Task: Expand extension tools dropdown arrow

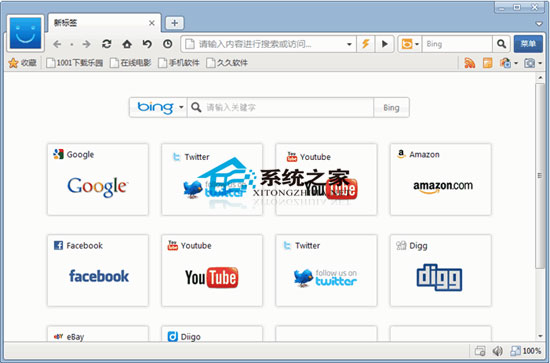Action: point(516,63)
